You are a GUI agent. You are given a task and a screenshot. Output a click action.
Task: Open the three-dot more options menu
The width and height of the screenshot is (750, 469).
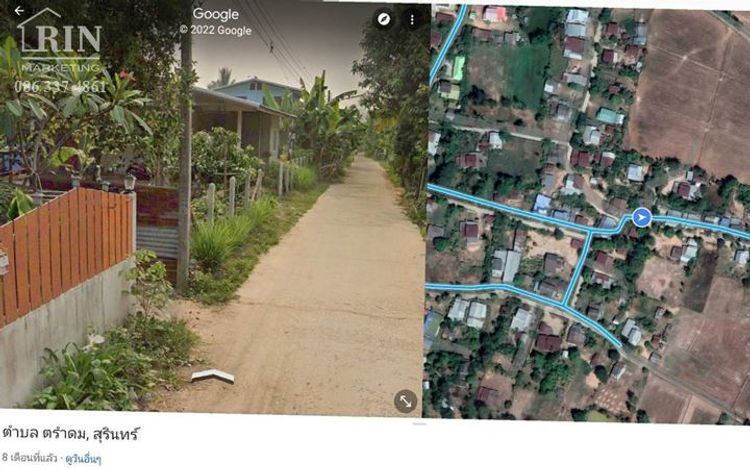412,20
